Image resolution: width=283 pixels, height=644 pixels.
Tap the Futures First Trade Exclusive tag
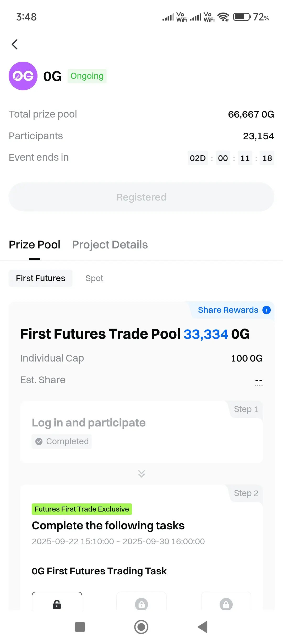coord(82,509)
